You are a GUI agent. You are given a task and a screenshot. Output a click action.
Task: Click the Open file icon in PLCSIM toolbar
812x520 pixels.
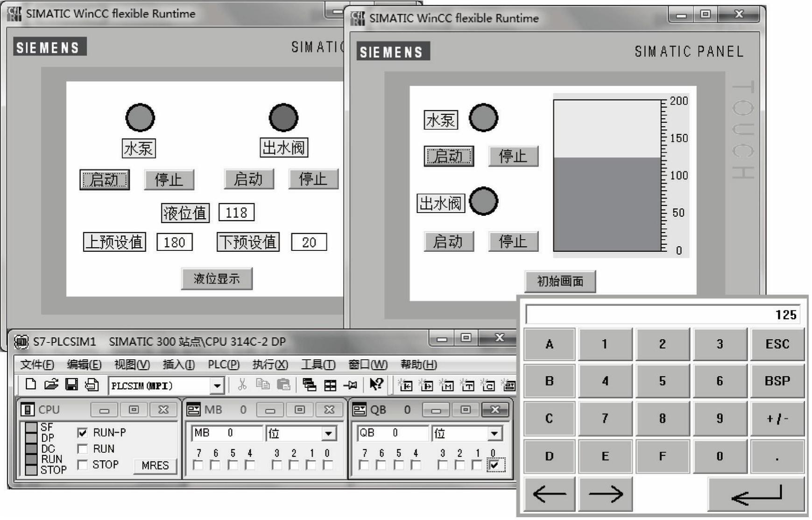pyautogui.click(x=51, y=385)
